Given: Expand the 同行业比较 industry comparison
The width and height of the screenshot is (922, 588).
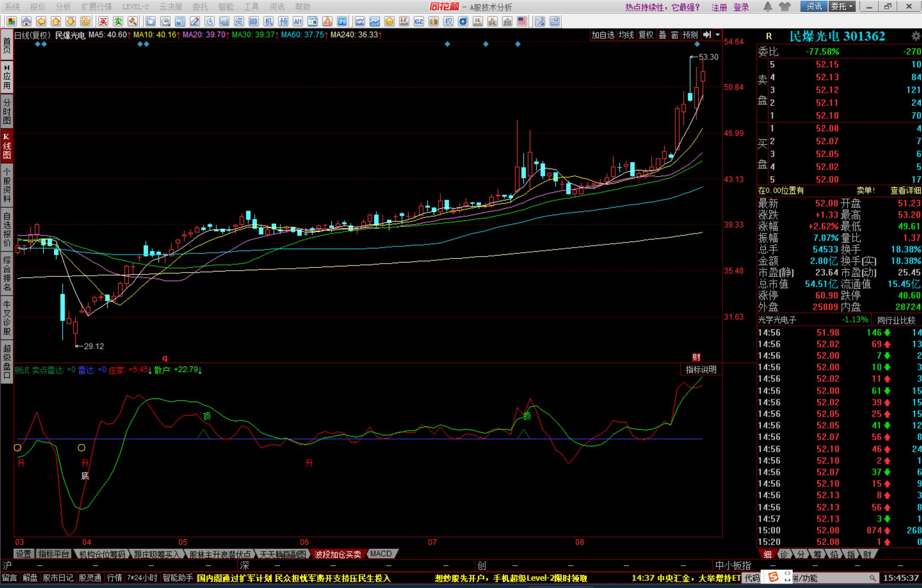Looking at the screenshot, I should (896, 320).
